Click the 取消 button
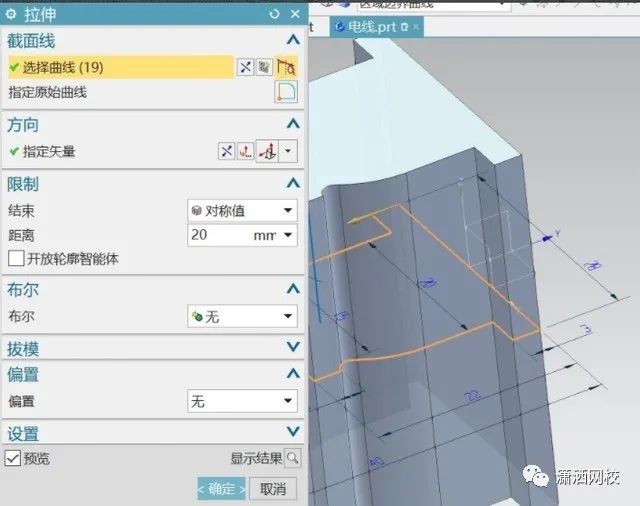Screen dimensions: 640x506 273,488
